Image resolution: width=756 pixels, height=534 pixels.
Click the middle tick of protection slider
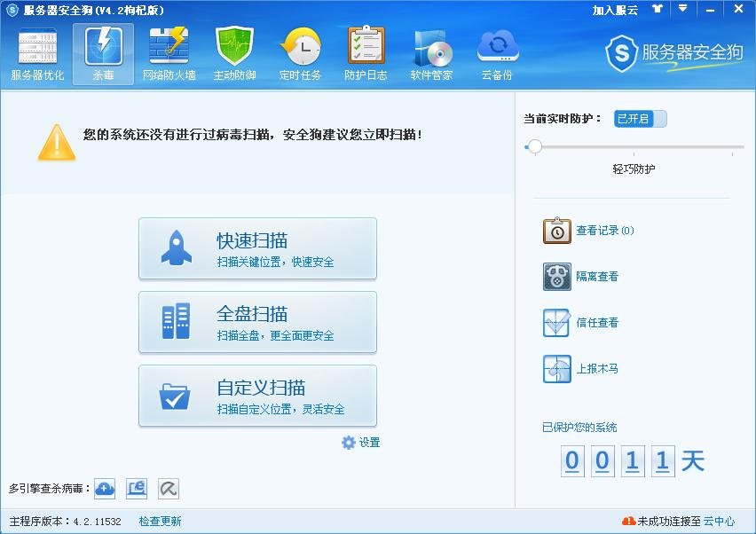pos(634,153)
